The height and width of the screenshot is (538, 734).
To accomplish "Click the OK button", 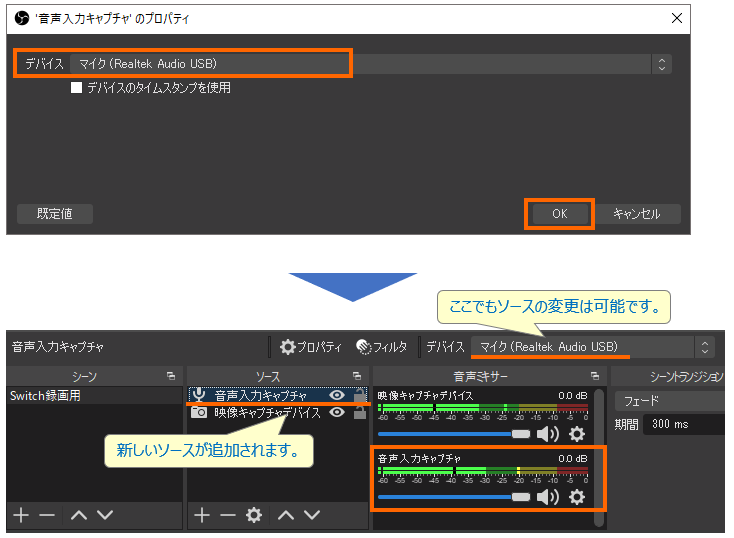I will tap(559, 214).
